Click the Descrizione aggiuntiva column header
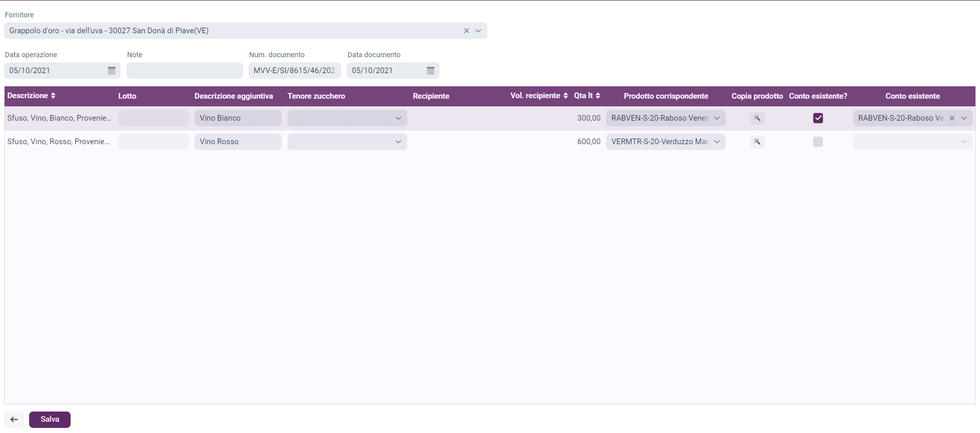The width and height of the screenshot is (980, 433). click(x=234, y=96)
